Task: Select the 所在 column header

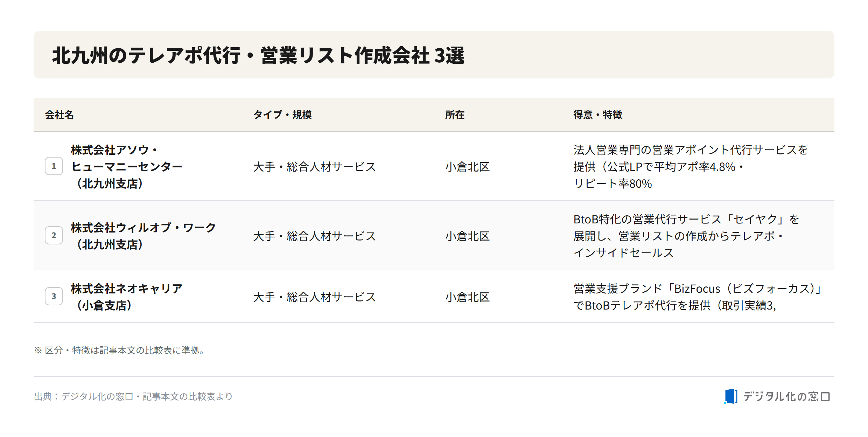Action: 455,115
